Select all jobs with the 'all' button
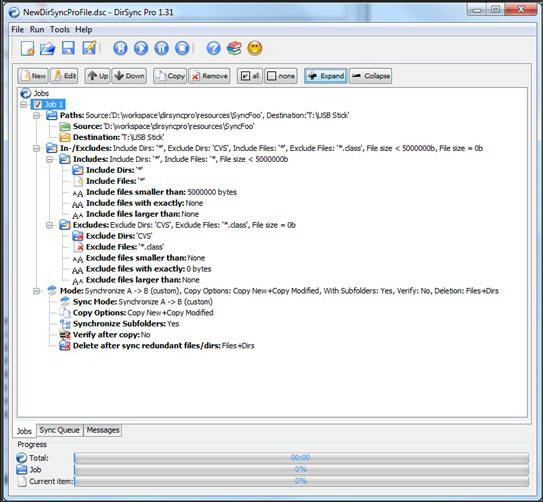This screenshot has width=543, height=502. coord(250,76)
